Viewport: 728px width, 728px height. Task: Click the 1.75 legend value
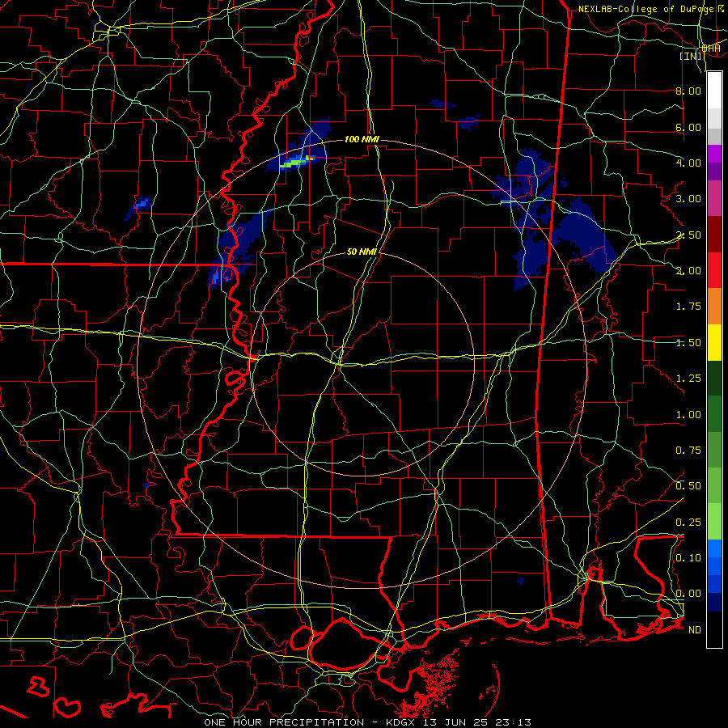[688, 307]
